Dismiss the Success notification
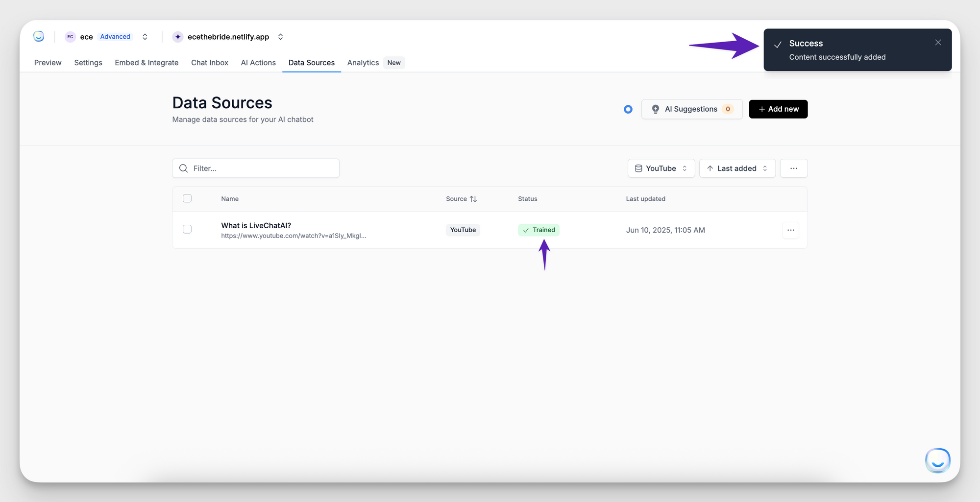980x502 pixels. [938, 43]
